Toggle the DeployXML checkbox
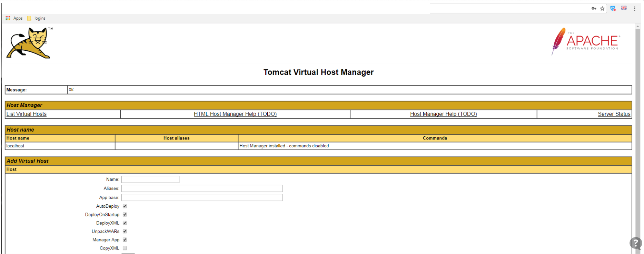This screenshot has width=644, height=254. point(125,223)
